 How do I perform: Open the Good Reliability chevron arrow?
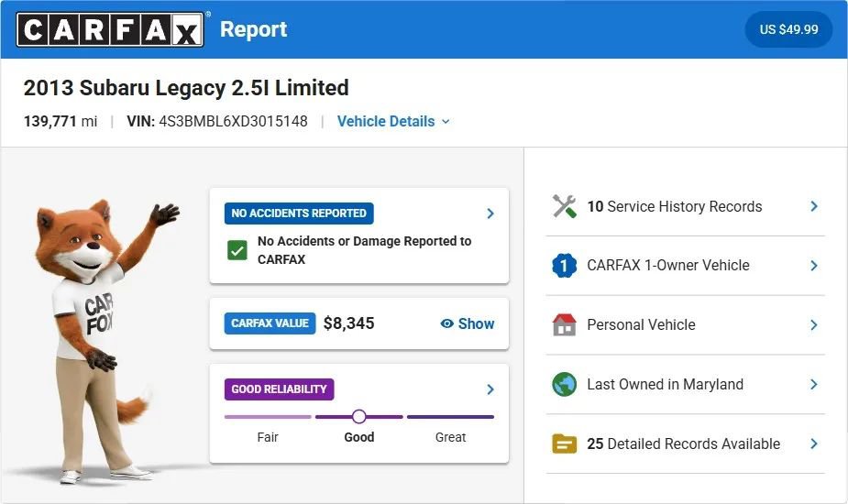490,389
